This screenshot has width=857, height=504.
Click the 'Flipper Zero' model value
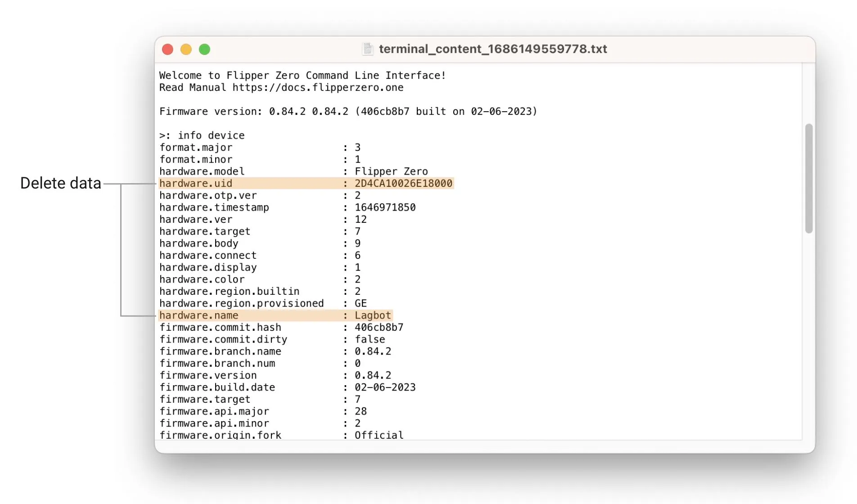pos(391,171)
